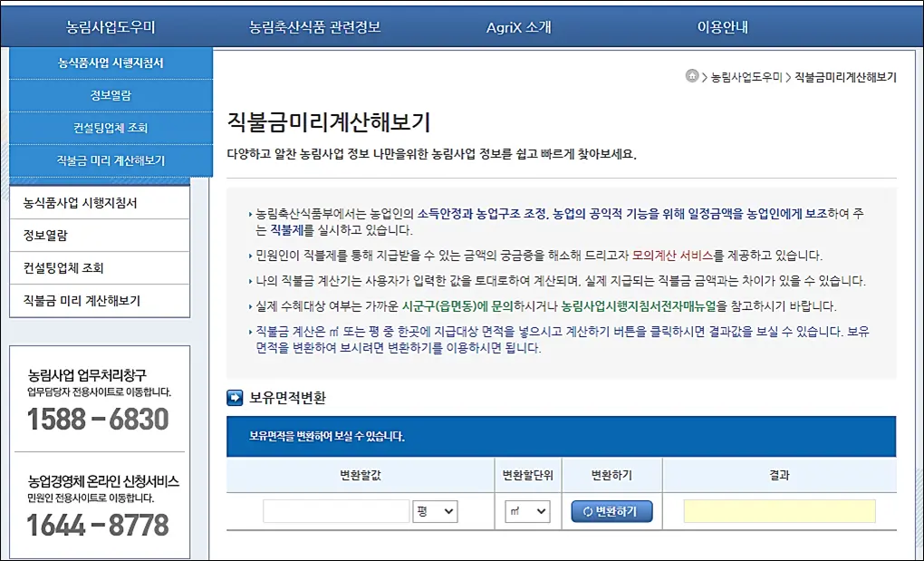Click the 직불금미리계산해보기 breadcrumb entry
Image resolution: width=924 pixels, height=561 pixels.
844,77
